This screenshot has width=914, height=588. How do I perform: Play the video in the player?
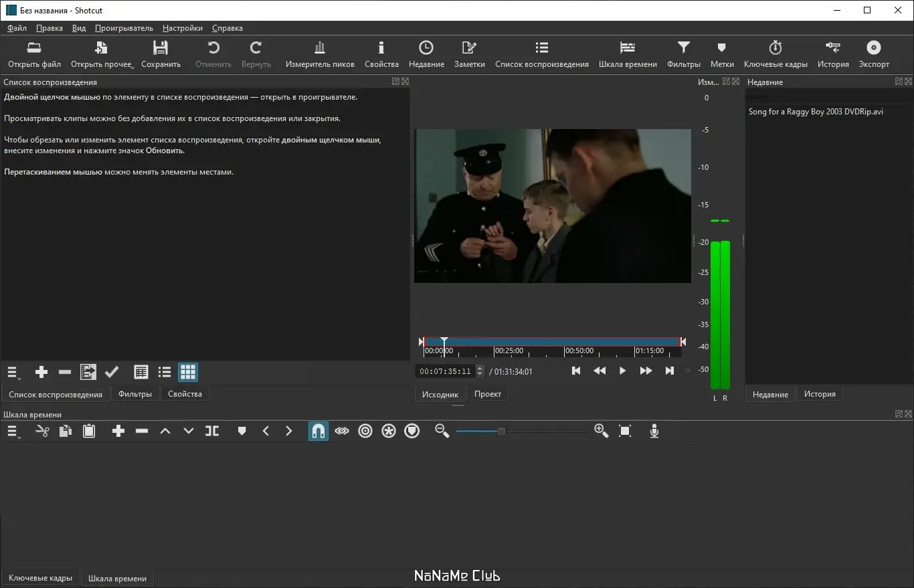coord(622,371)
